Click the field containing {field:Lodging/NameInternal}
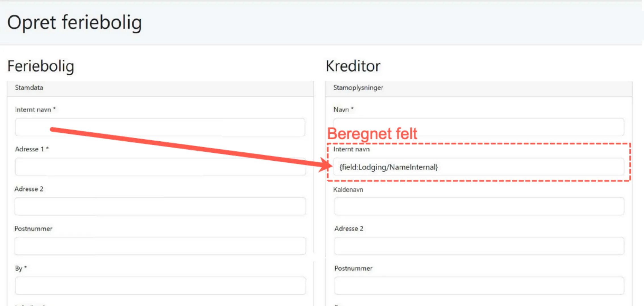This screenshot has width=644, height=306. (x=478, y=167)
